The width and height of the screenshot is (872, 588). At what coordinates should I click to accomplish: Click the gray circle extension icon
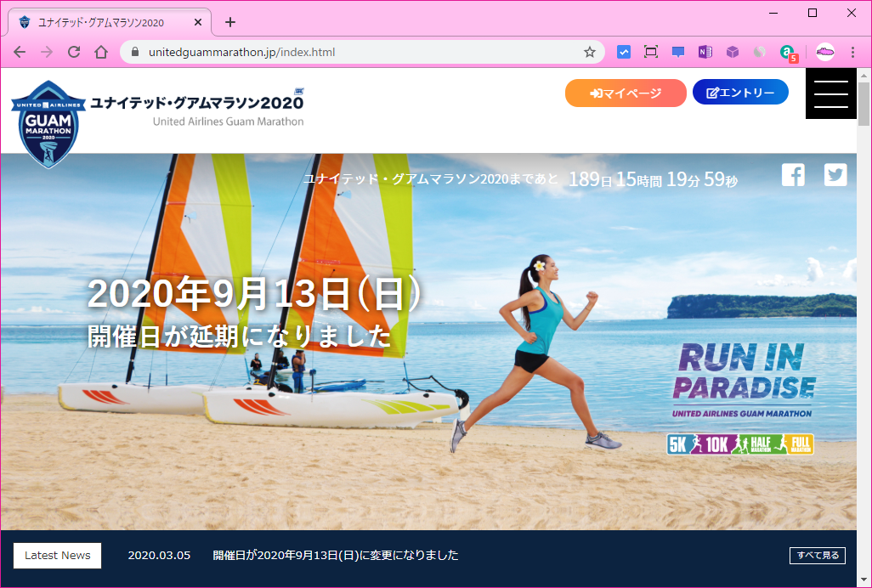(x=760, y=52)
